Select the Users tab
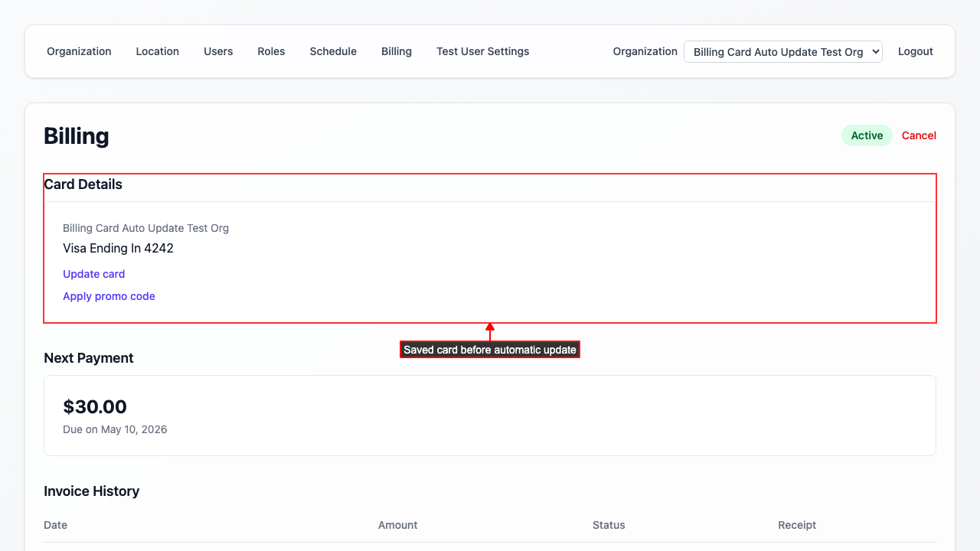980x551 pixels. point(218,51)
